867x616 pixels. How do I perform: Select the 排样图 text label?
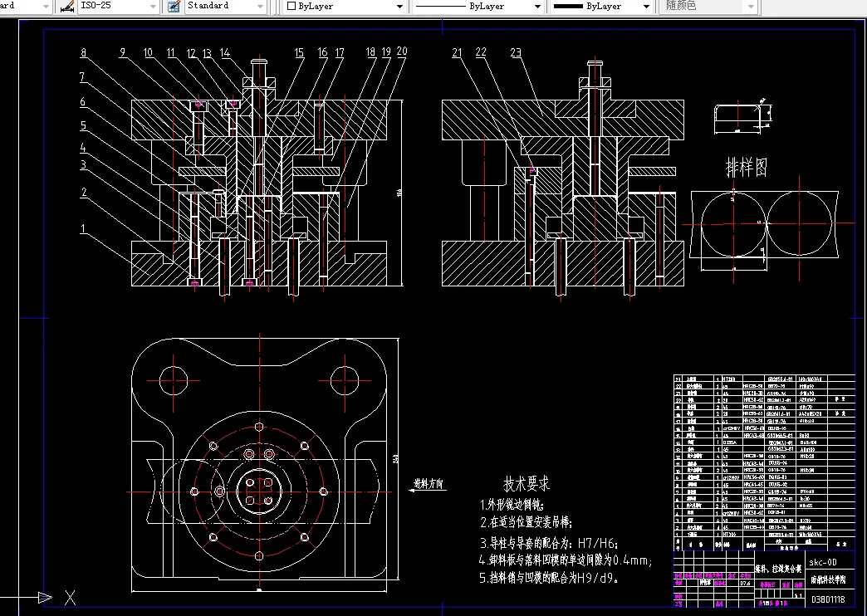click(x=747, y=166)
